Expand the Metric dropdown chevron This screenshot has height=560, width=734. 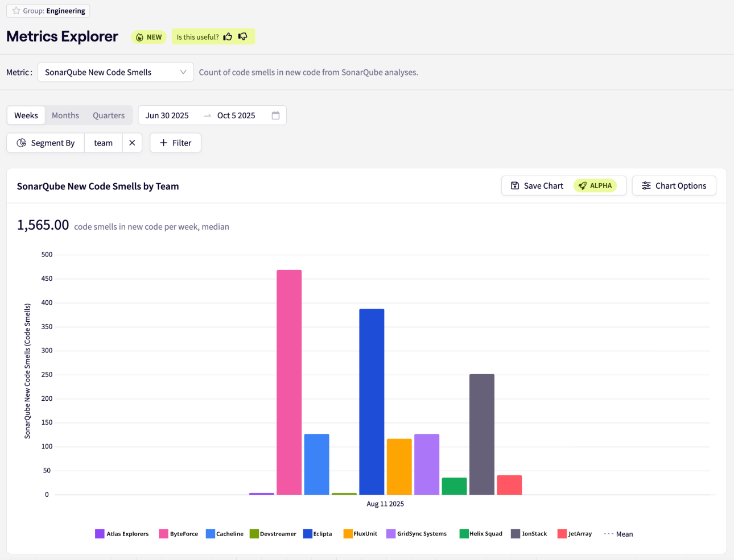pos(183,72)
